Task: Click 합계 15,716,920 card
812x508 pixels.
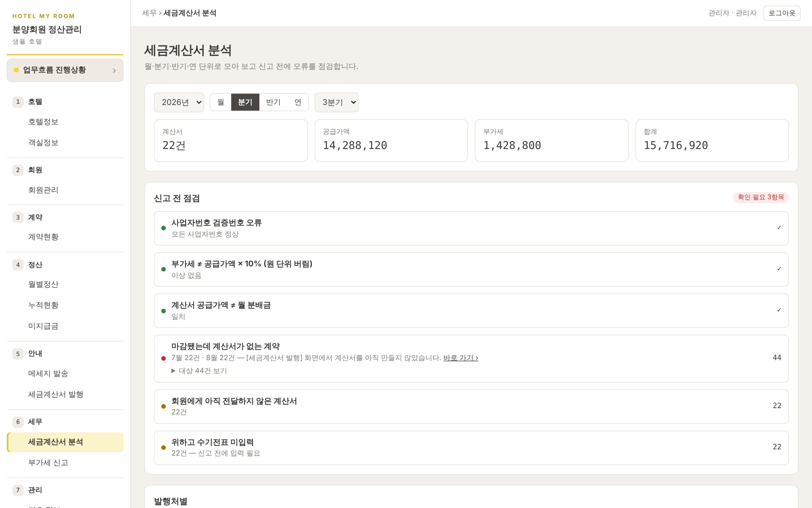Action: 712,141
